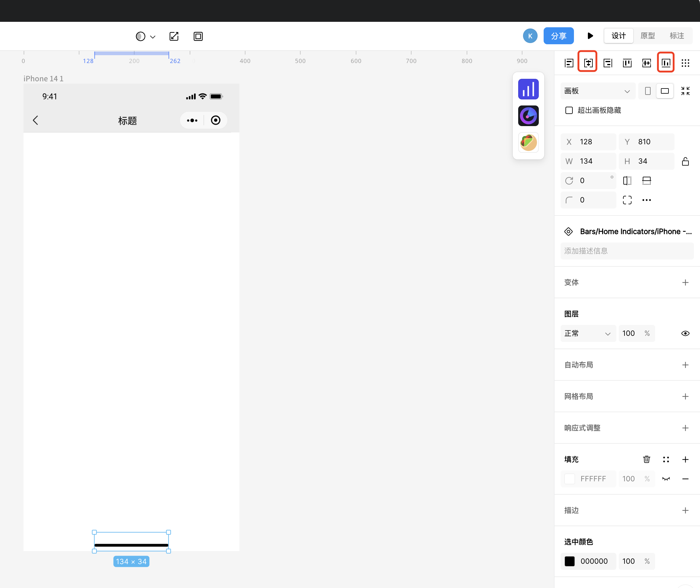The image size is (700, 588).
Task: Open the taco plugin icon
Action: point(528,142)
